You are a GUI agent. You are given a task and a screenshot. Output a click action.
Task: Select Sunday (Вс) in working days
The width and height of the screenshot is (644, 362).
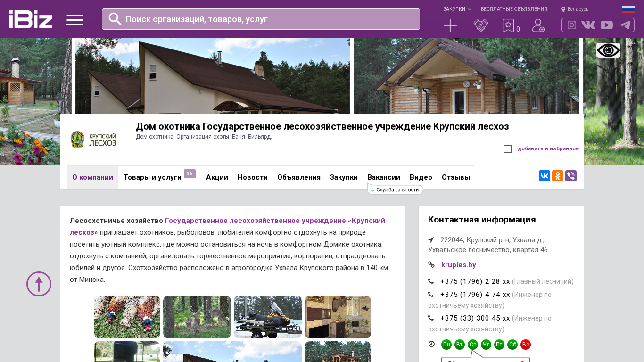pyautogui.click(x=526, y=345)
